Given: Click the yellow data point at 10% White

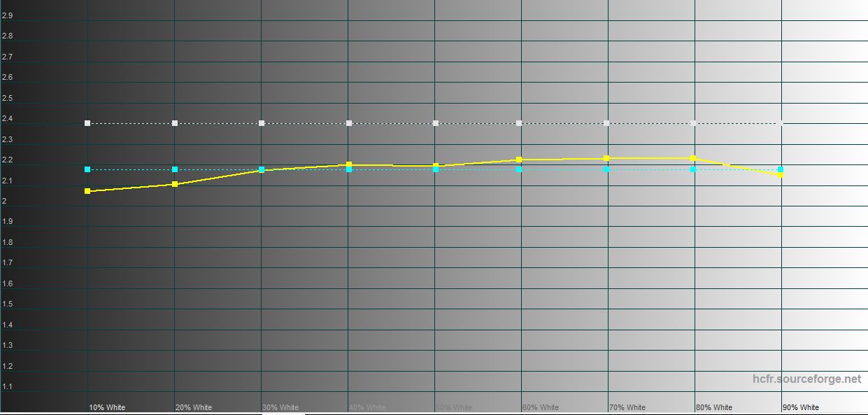Looking at the screenshot, I should click(87, 191).
